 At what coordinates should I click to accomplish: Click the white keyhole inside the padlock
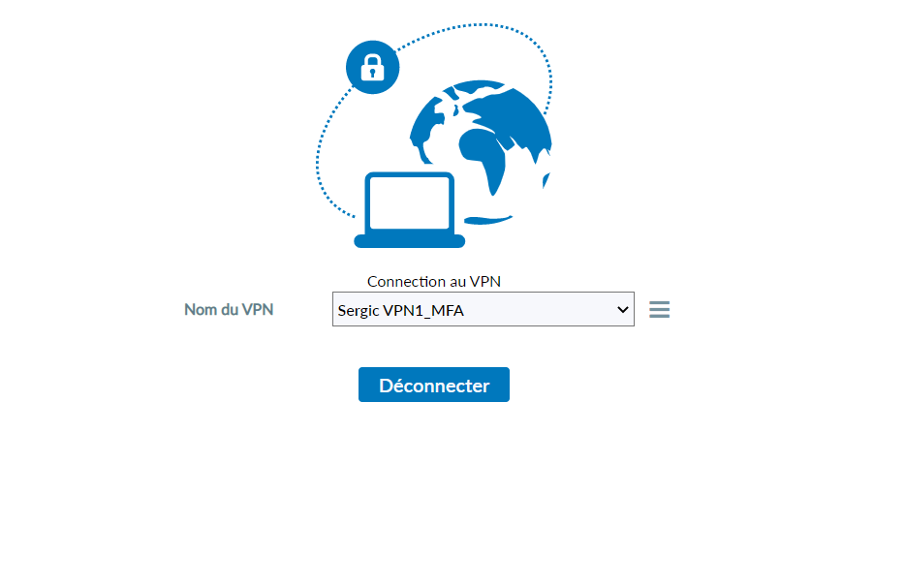pyautogui.click(x=372, y=72)
